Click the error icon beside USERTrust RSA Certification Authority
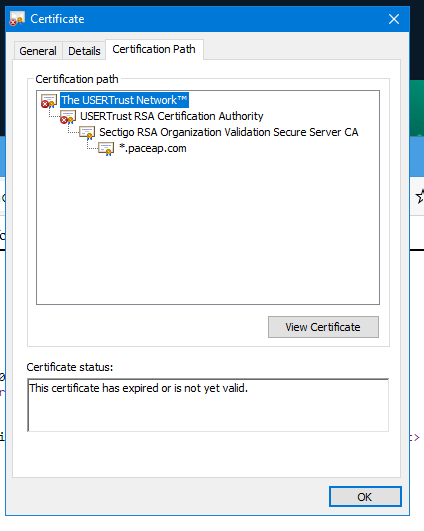Screen dimensions: 424x531 point(68,116)
